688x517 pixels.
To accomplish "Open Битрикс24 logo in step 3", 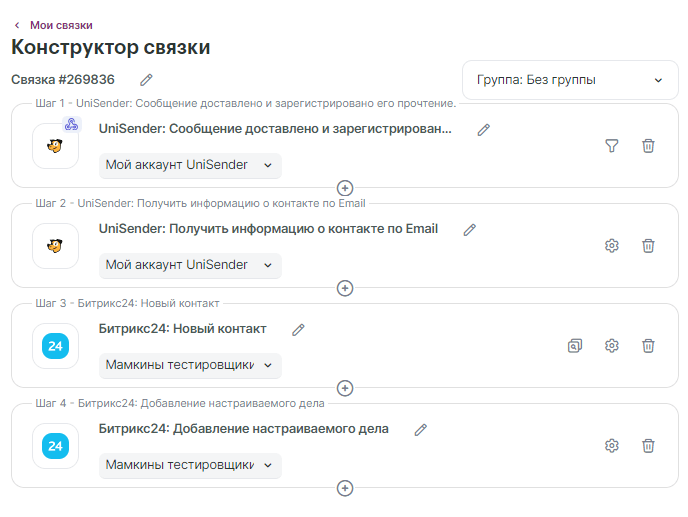I will pos(55,346).
